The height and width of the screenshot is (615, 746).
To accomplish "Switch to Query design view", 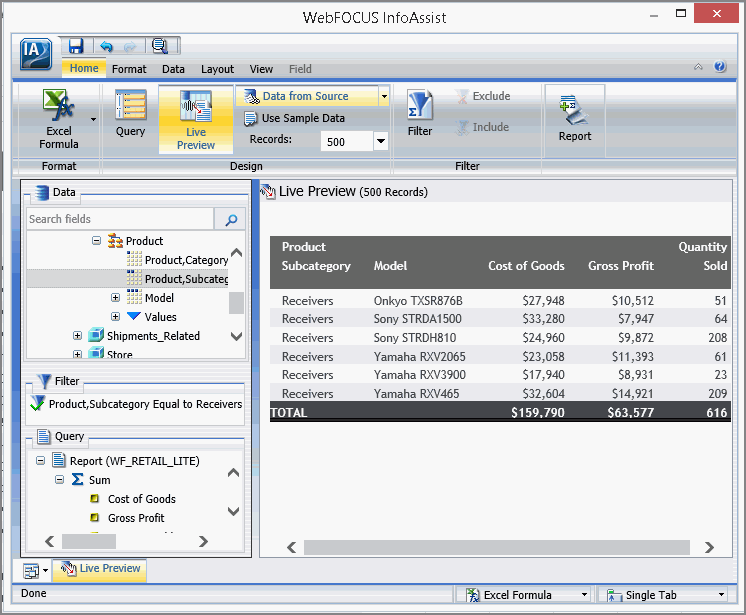I will pyautogui.click(x=130, y=114).
